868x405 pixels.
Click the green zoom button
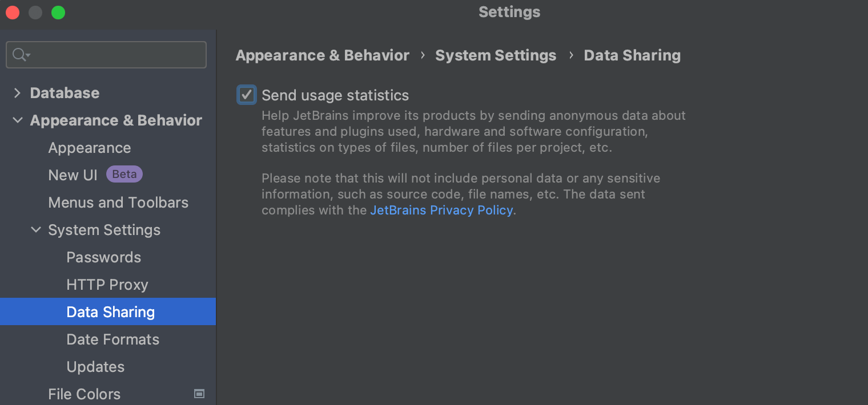pos(58,12)
